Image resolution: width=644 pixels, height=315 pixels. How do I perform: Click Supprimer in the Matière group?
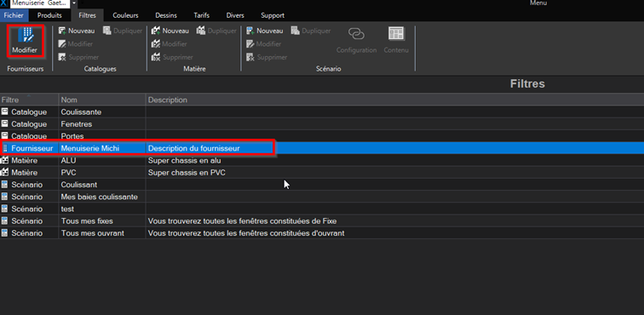click(x=172, y=58)
